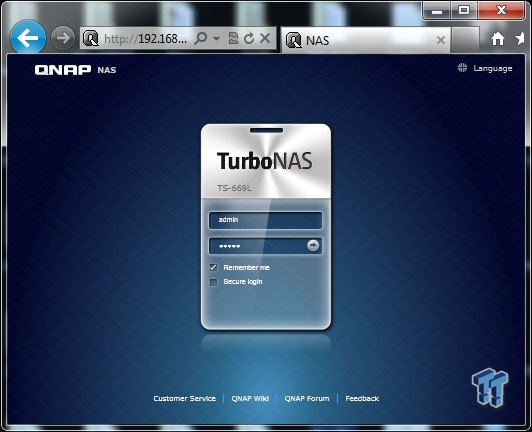
Task: Minimize the browser window
Action: pos(437,11)
